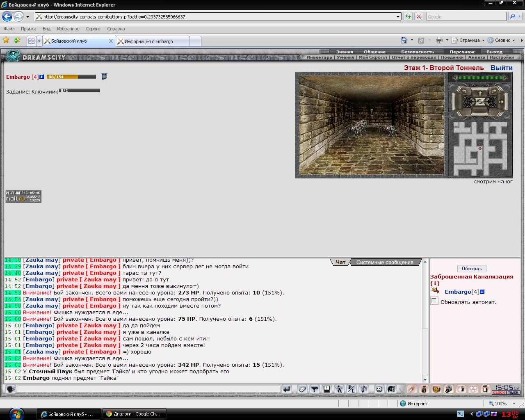The width and height of the screenshot is (525, 420).
Task: Open the Избранное menu
Action: [x=68, y=29]
